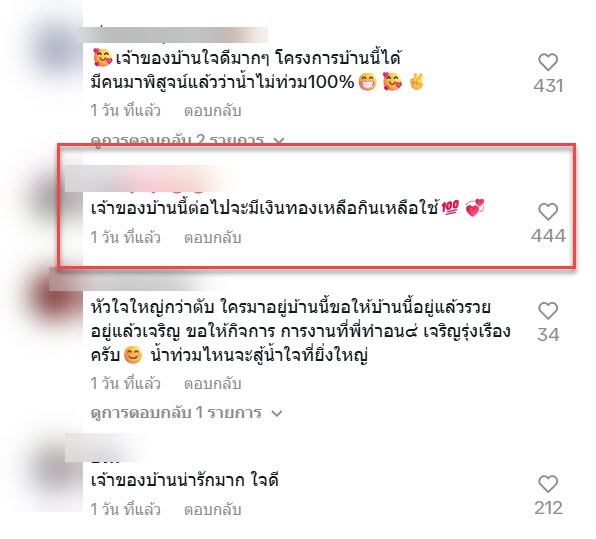Click the 1 วัน ที่แล้ว timestamp of first comment
This screenshot has width=596, height=539.
coord(125,111)
